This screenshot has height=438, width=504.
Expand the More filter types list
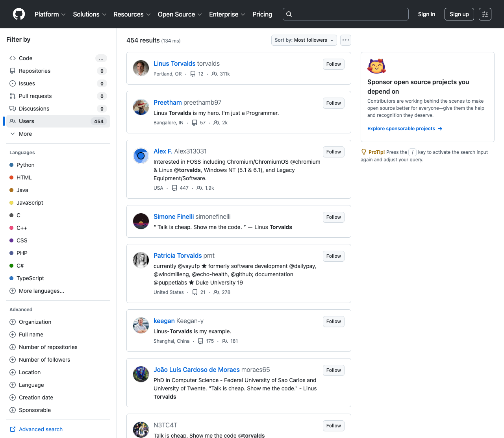pyautogui.click(x=58, y=134)
